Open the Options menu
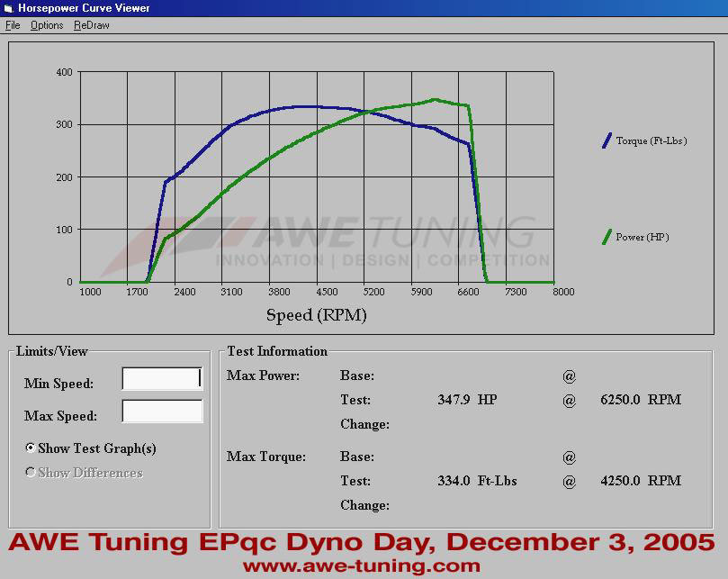This screenshot has width=728, height=579. pos(47,25)
